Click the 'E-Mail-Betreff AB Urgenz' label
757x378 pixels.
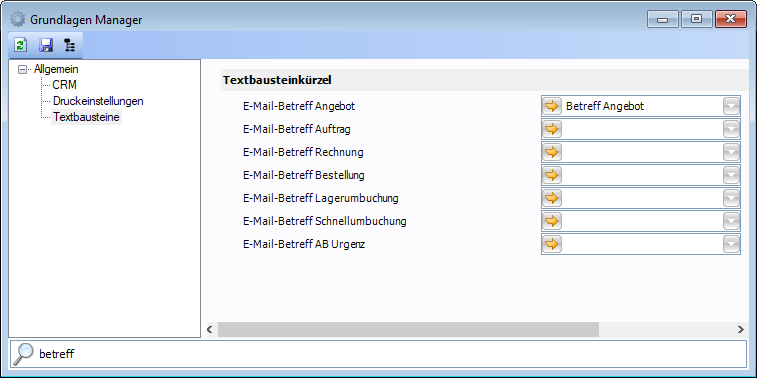point(304,244)
